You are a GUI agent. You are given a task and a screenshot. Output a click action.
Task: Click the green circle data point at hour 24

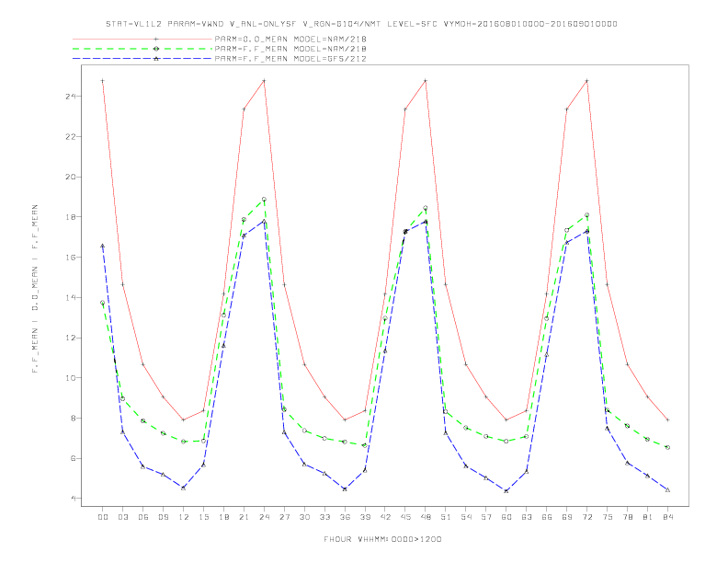click(x=264, y=200)
